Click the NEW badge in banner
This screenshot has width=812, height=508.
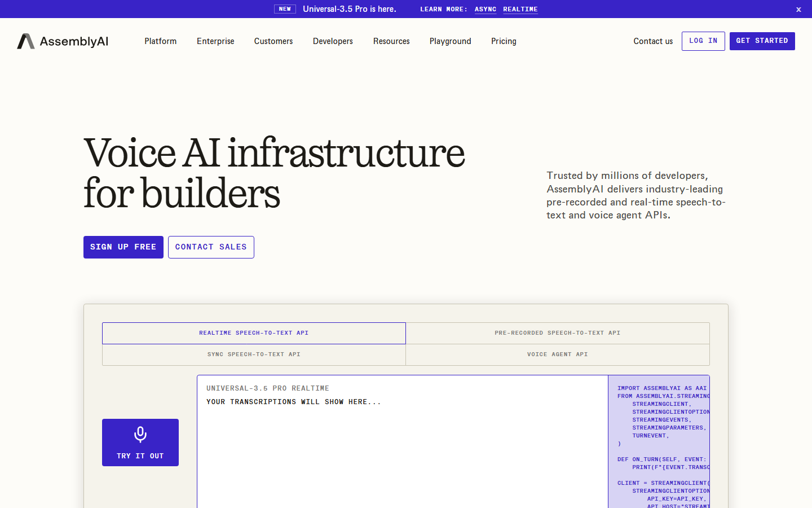pos(285,9)
